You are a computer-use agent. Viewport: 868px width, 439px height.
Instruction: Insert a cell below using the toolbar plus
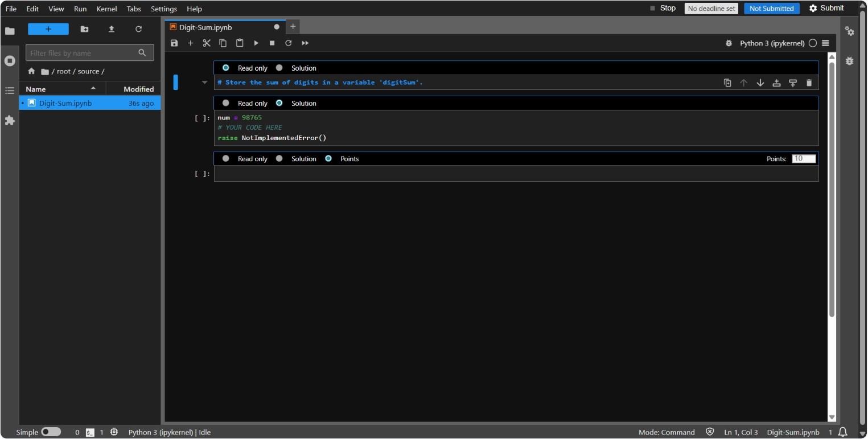[191, 43]
